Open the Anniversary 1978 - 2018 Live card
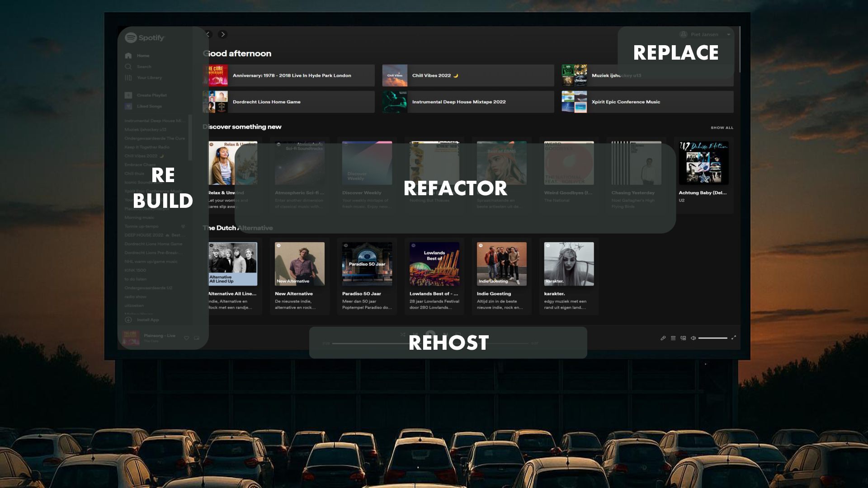 pos(289,75)
